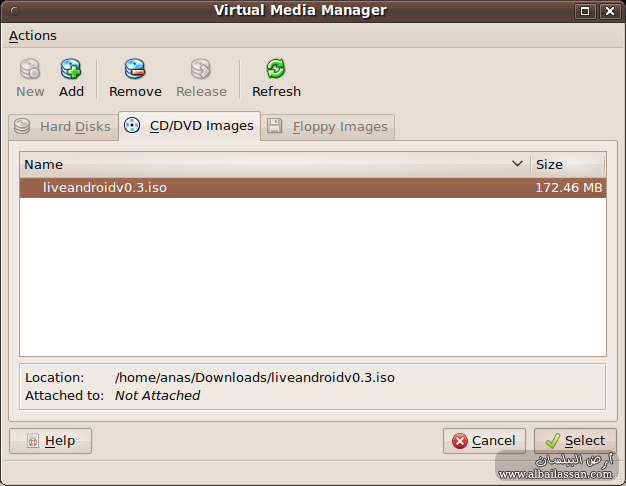626x486 pixels.
Task: Switch to the Floppy Images tab
Action: click(327, 127)
